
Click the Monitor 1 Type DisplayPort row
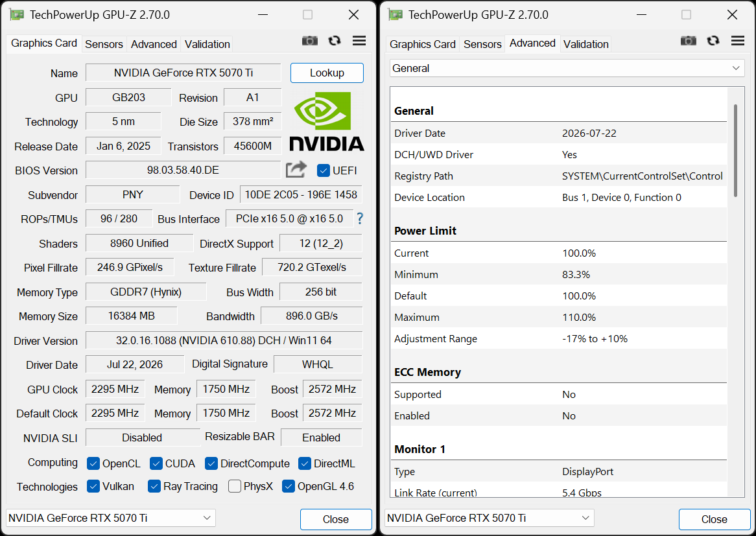pos(558,471)
